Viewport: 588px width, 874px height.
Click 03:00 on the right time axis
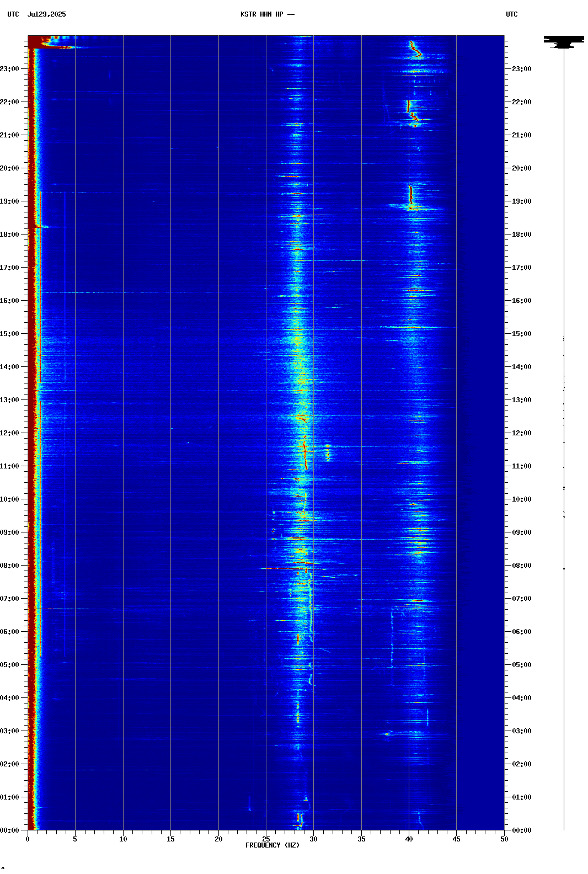tap(522, 731)
